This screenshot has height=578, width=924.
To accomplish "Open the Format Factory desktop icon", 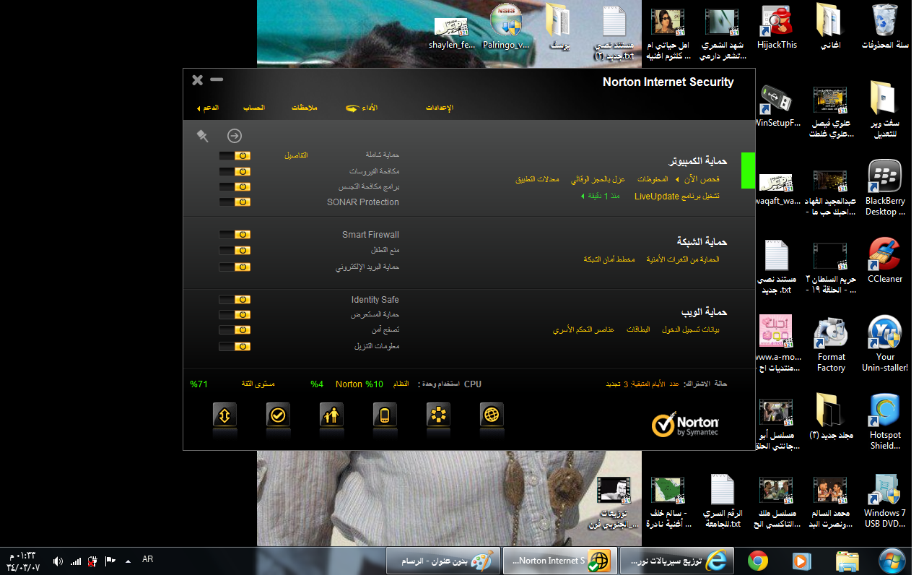I will click(x=831, y=344).
